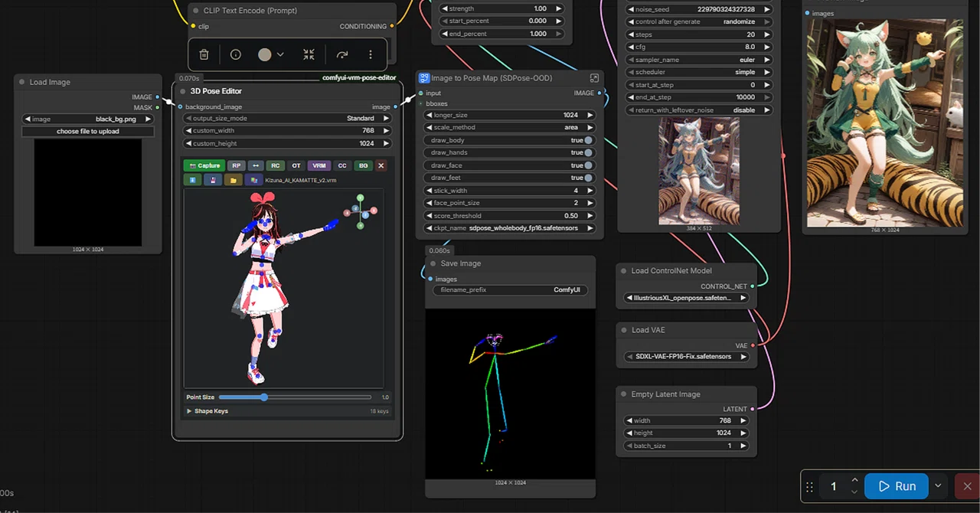Click the Save Image pose skeleton preview
The image size is (980, 513).
click(x=510, y=394)
